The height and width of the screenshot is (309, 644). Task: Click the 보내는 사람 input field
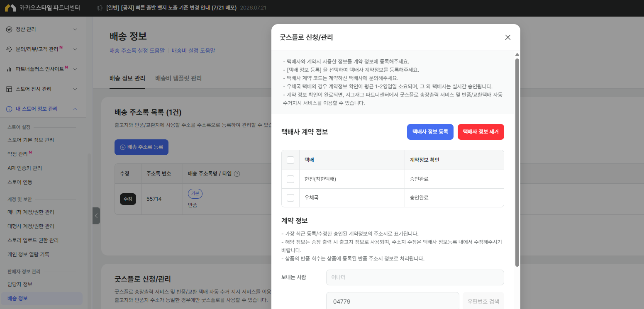point(415,277)
